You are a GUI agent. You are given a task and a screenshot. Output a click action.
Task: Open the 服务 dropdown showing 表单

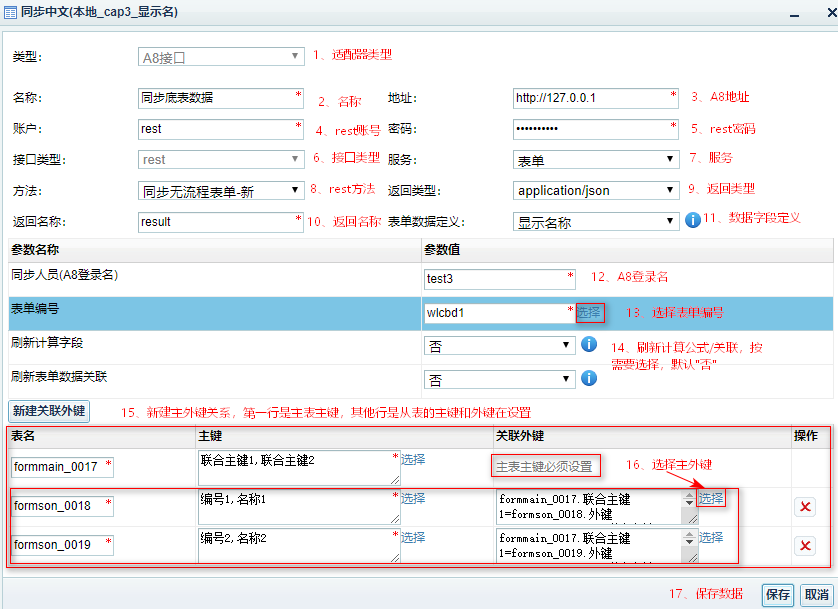click(x=597, y=159)
